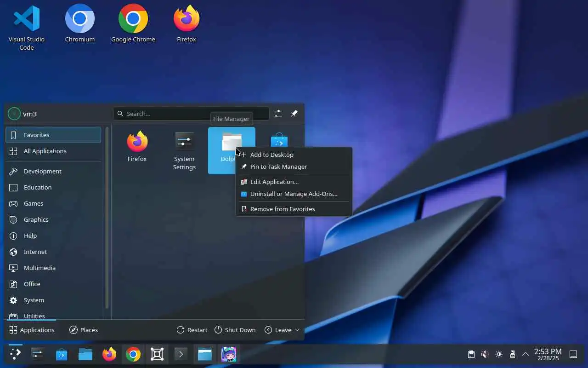Click the Shut Down button
Viewport: 588px width, 368px height.
[235, 330]
